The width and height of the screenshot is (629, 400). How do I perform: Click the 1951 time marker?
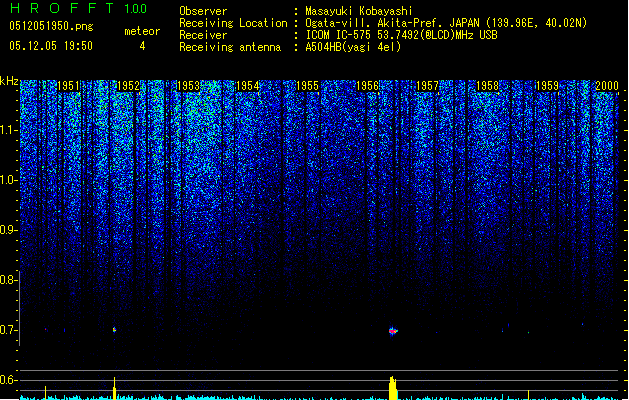(x=68, y=86)
